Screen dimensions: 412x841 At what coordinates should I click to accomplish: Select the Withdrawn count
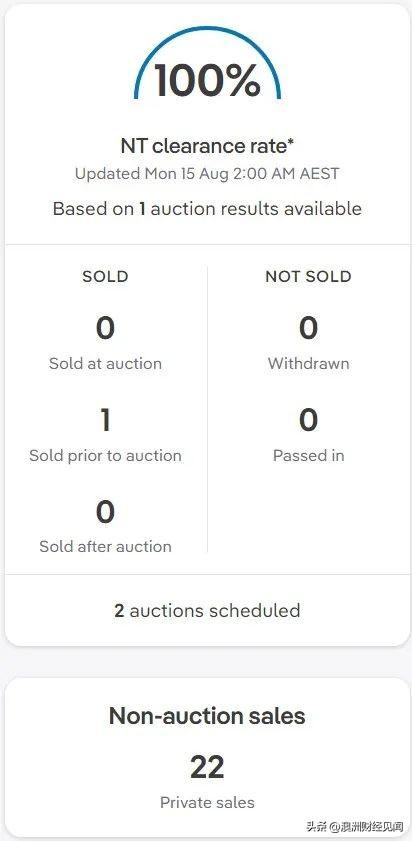coord(308,328)
